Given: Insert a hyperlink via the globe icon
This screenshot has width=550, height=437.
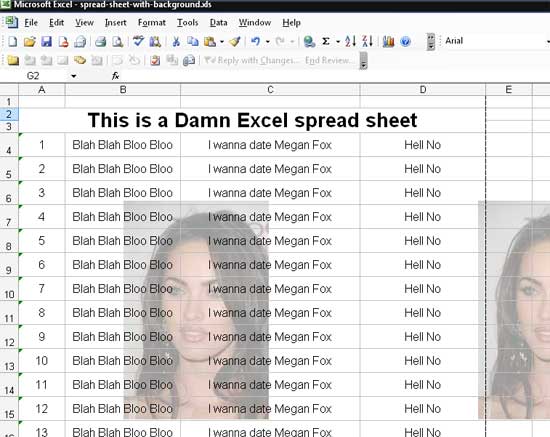Looking at the screenshot, I should pyautogui.click(x=309, y=42).
